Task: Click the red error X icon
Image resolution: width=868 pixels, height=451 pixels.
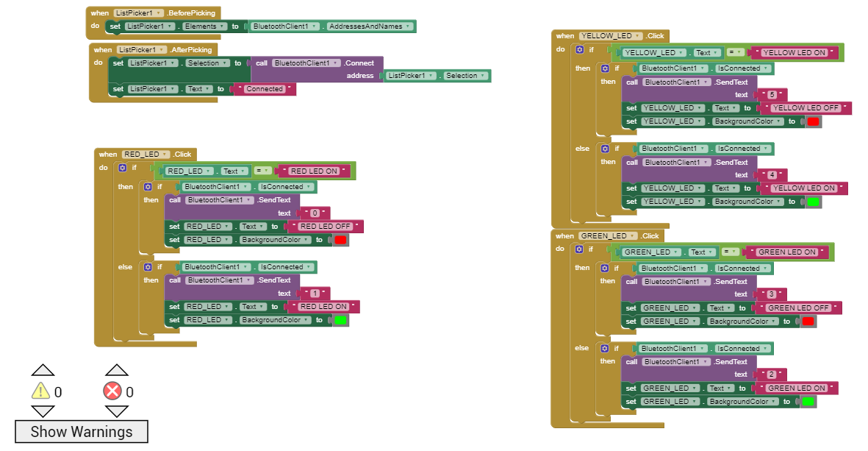Action: point(112,391)
